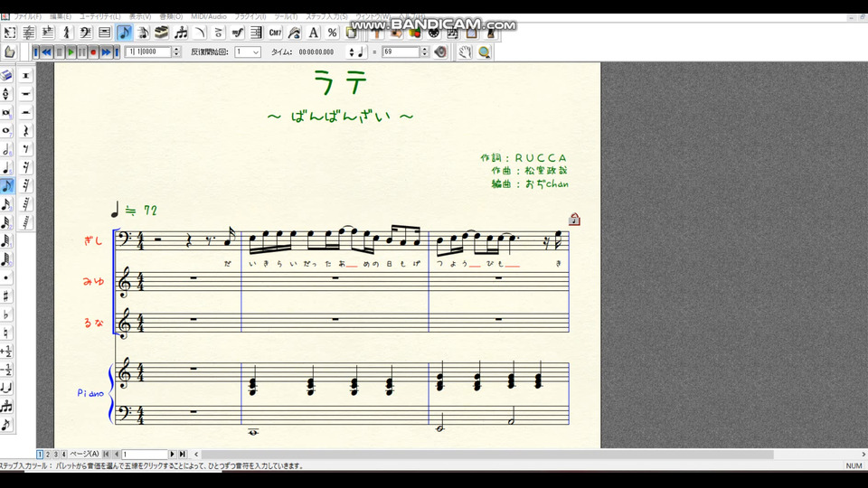The height and width of the screenshot is (488, 868).
Task: Select the Page Layout tool icon
Action: pos(351,33)
